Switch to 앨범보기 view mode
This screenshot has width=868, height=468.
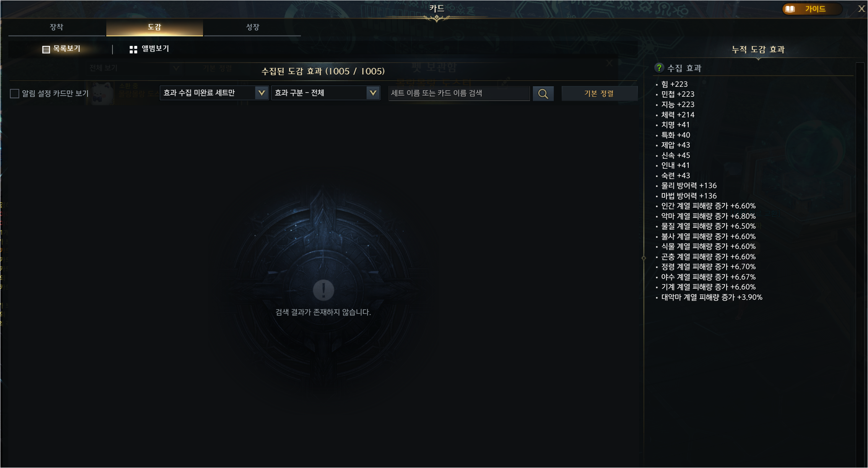(x=149, y=49)
